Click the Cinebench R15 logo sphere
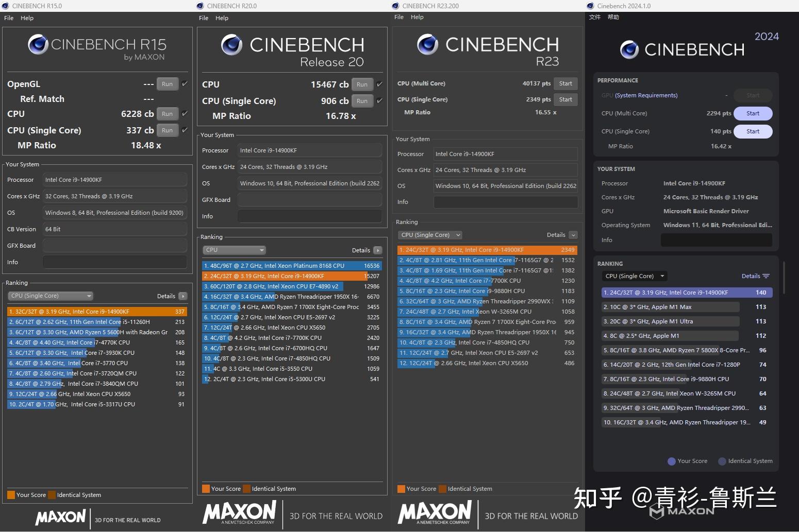Screen dimensions: 799x532 click(x=38, y=44)
